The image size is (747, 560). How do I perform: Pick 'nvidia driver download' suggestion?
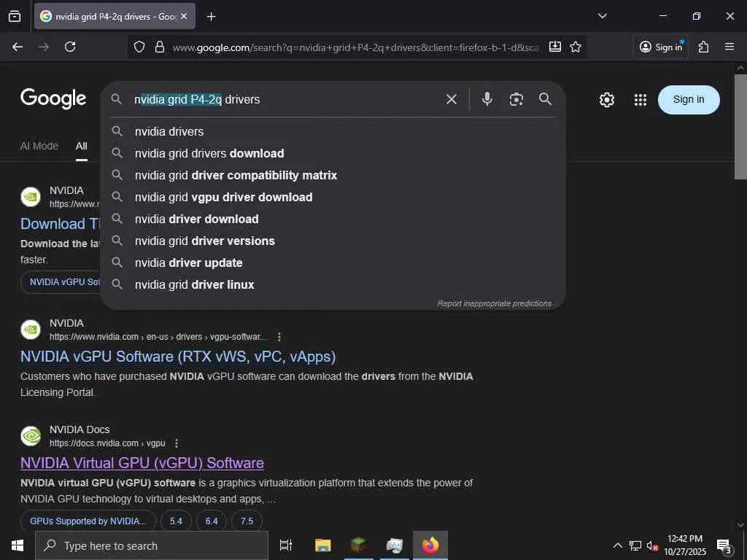[x=333, y=219]
